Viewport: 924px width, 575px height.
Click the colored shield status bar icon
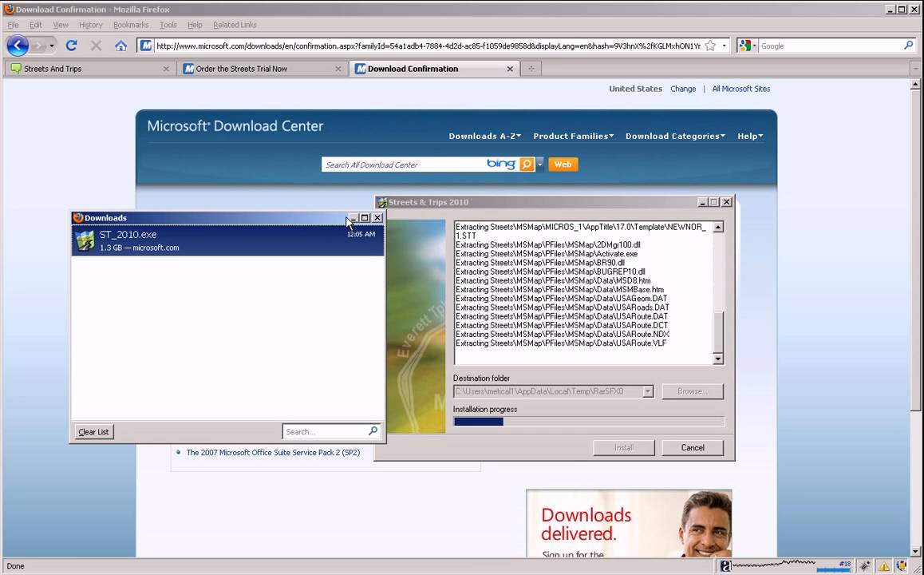coord(901,565)
